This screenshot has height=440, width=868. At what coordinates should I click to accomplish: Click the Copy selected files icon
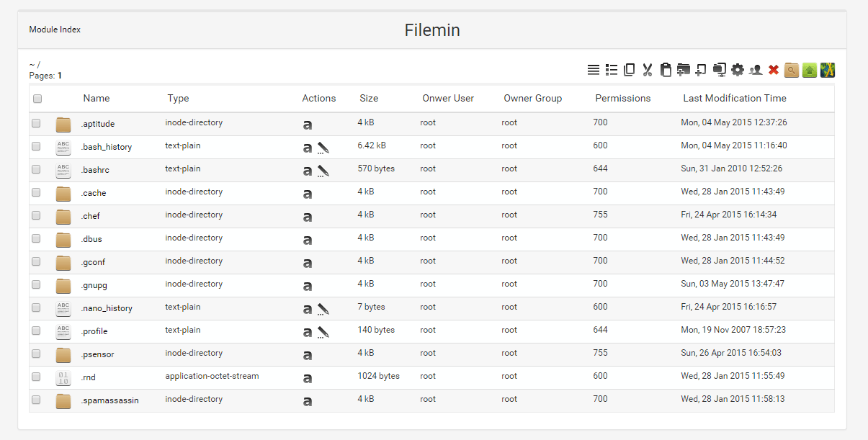pyautogui.click(x=630, y=70)
